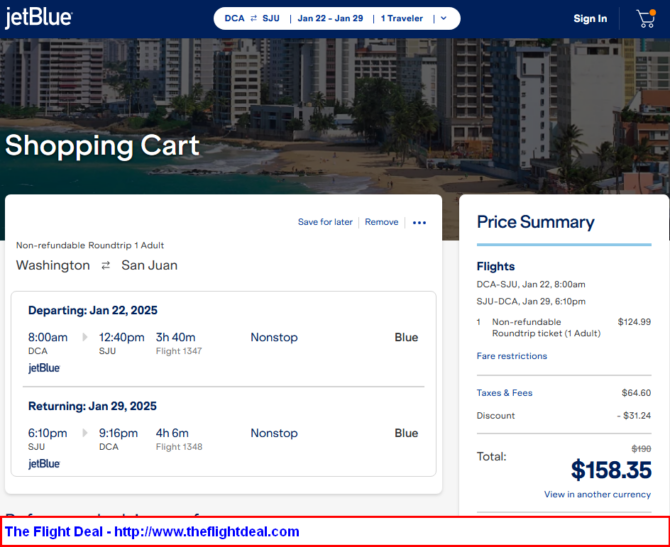This screenshot has width=670, height=547.
Task: Click the arrow between 6:10pm and 9:16pm
Action: coord(85,433)
